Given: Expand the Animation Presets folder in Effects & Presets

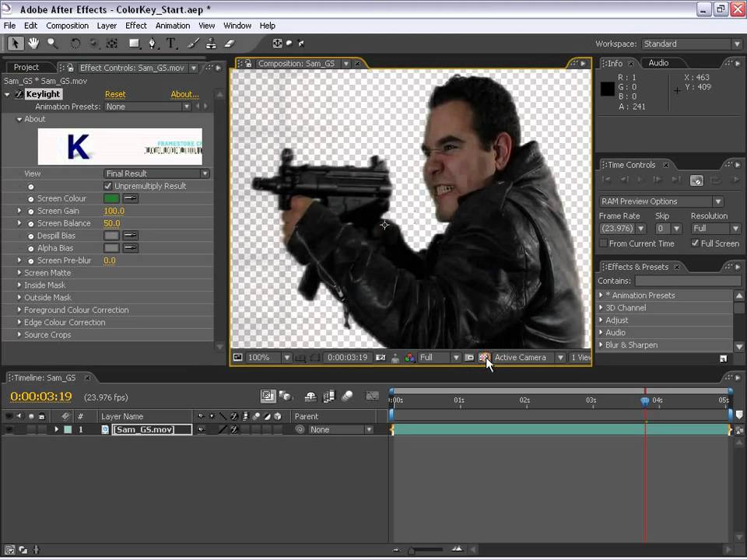Looking at the screenshot, I should [x=601, y=296].
